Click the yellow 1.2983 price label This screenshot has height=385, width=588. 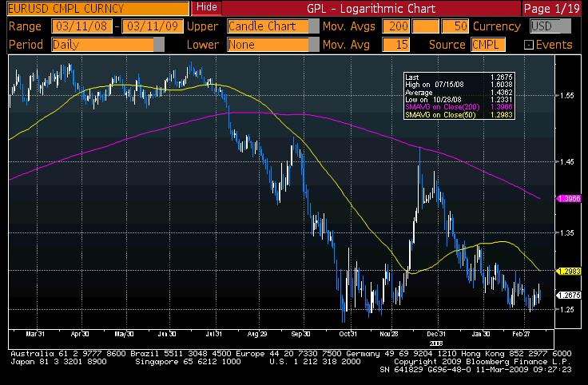(570, 272)
